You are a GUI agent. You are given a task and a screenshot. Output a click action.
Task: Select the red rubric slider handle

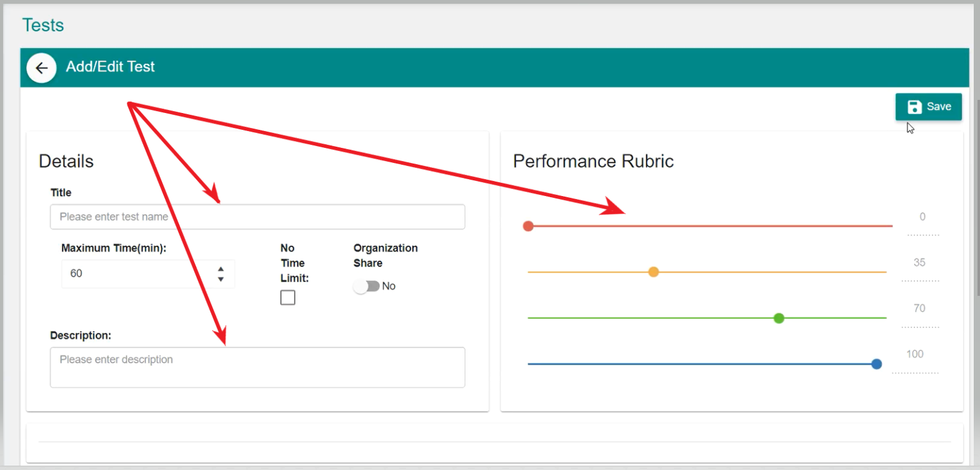(x=528, y=226)
